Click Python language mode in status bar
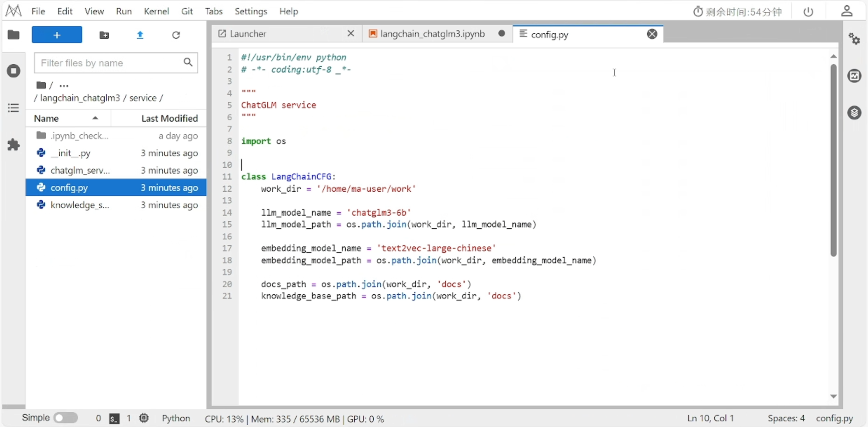The height and width of the screenshot is (427, 868). click(x=176, y=419)
